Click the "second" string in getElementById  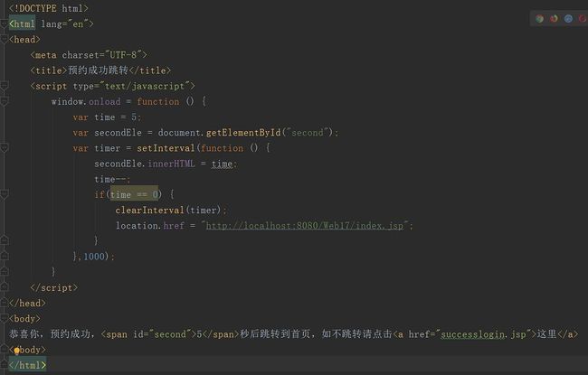(x=308, y=133)
